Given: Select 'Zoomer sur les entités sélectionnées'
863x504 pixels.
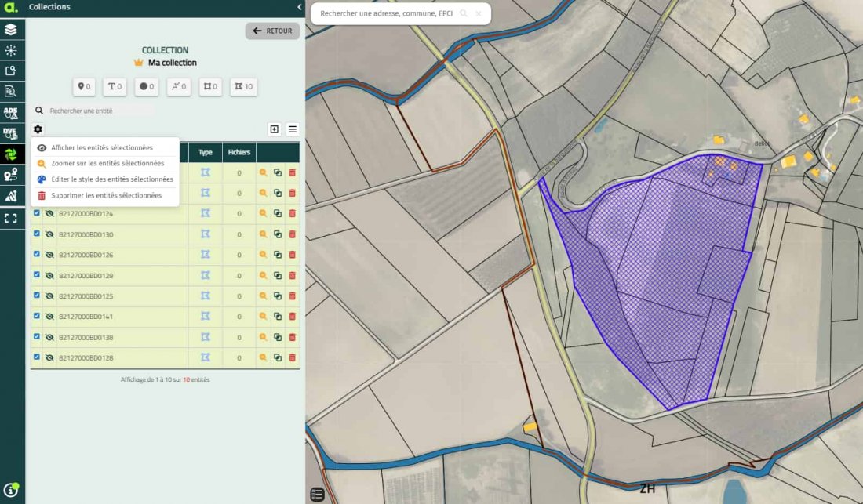Looking at the screenshot, I should tap(107, 164).
